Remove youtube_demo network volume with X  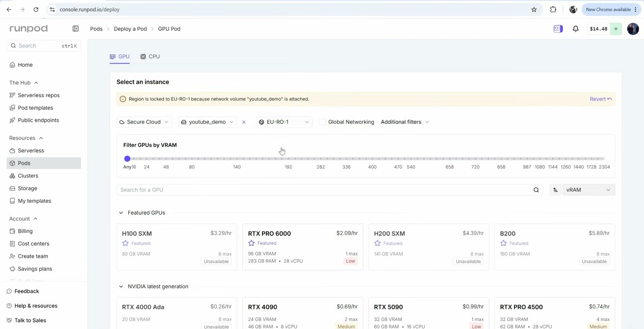coord(244,122)
